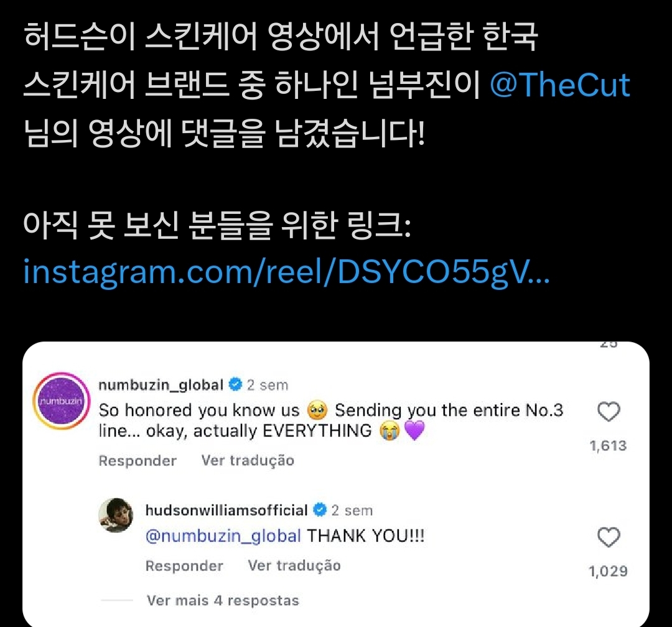Image resolution: width=672 pixels, height=627 pixels.
Task: Click "2 sem" timestamp on numbuzin comment
Action: pos(268,386)
